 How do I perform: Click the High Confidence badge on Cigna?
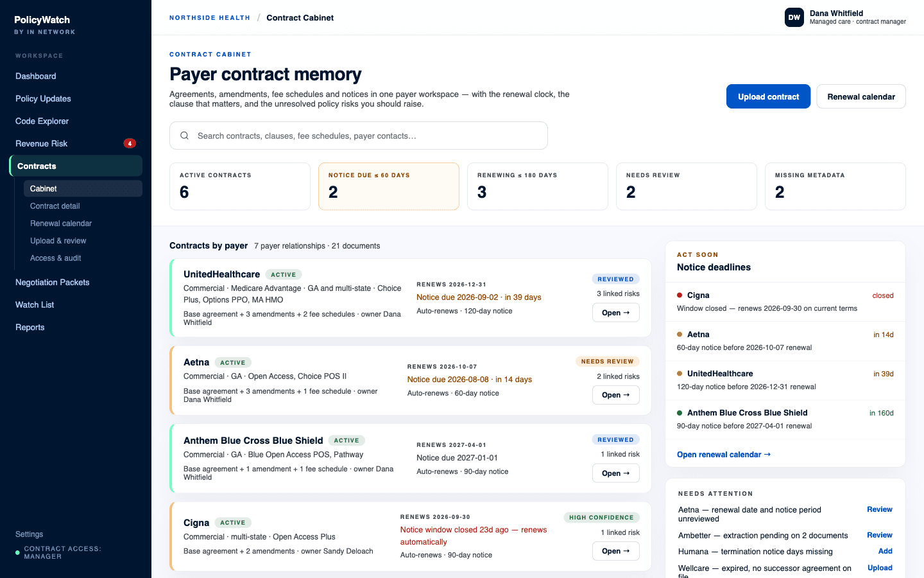tap(601, 517)
